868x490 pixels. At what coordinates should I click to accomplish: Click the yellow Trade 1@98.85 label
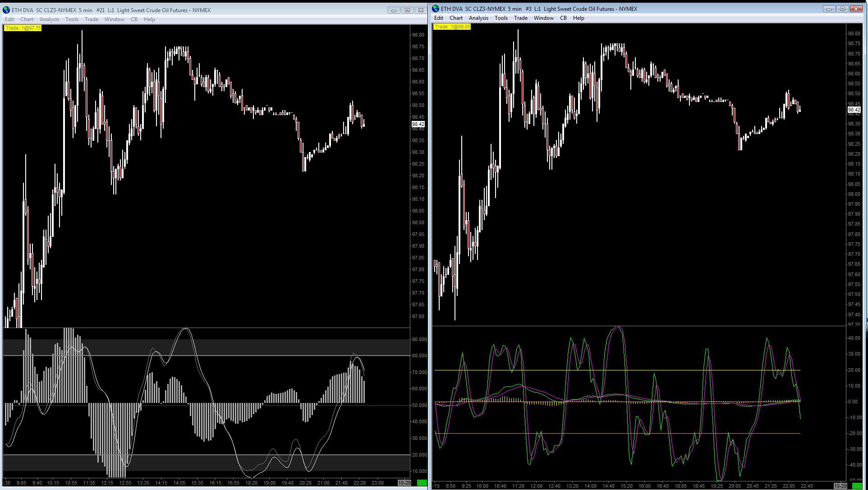click(x=452, y=27)
